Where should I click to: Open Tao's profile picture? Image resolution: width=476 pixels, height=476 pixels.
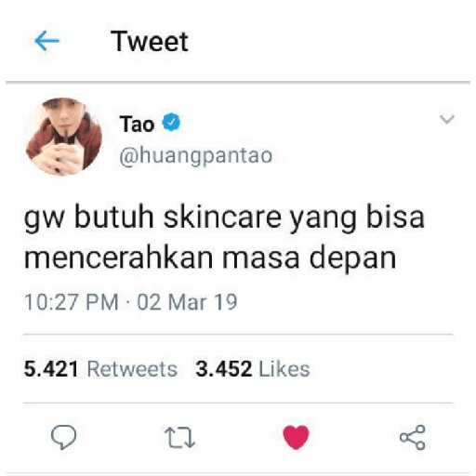tap(64, 137)
